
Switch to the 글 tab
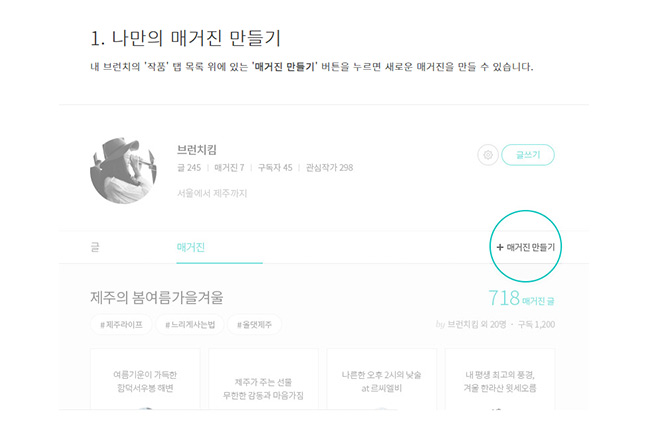(x=95, y=246)
